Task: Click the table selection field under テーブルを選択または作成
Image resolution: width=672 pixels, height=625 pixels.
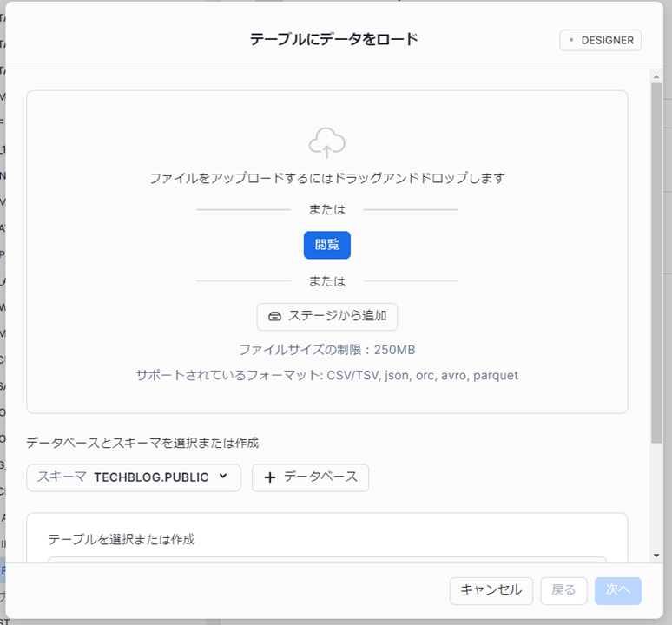Action: pyautogui.click(x=326, y=561)
